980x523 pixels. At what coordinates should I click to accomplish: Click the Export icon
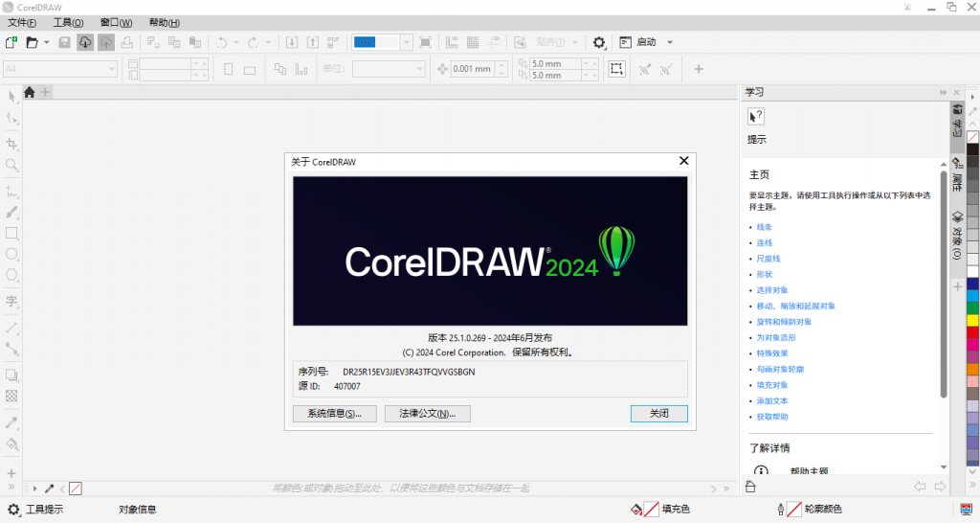313,42
